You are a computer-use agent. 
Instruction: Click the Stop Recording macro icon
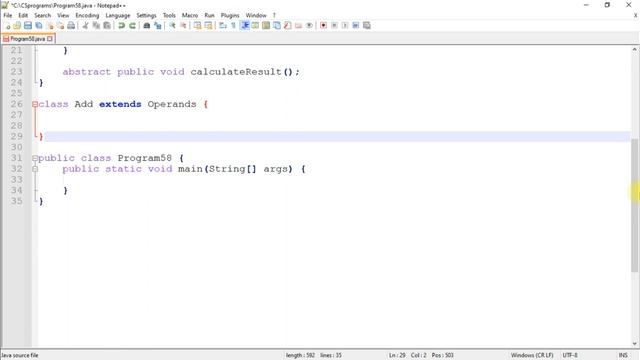(x=334, y=26)
